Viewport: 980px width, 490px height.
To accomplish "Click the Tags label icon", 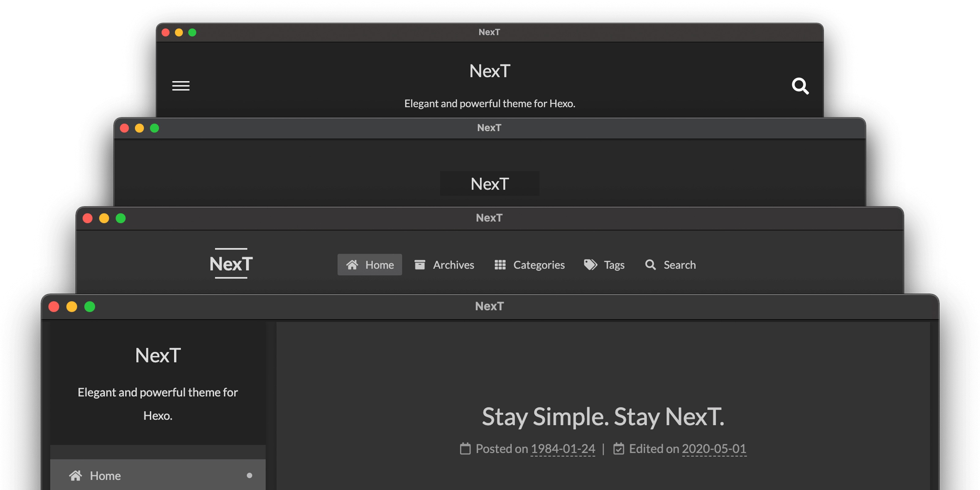I will pos(590,265).
